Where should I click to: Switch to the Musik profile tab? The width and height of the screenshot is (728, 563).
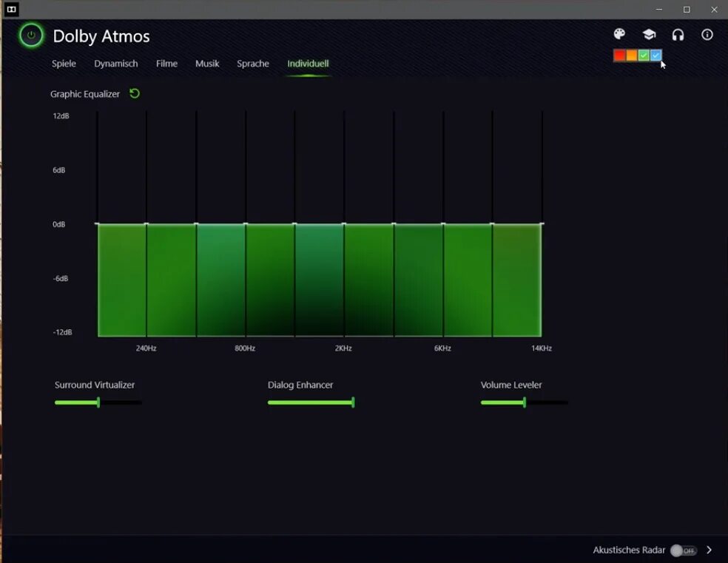(207, 64)
